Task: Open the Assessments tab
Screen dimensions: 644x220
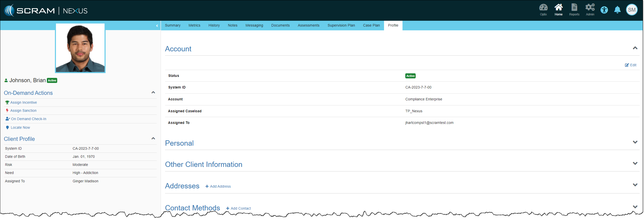Action: (308, 26)
